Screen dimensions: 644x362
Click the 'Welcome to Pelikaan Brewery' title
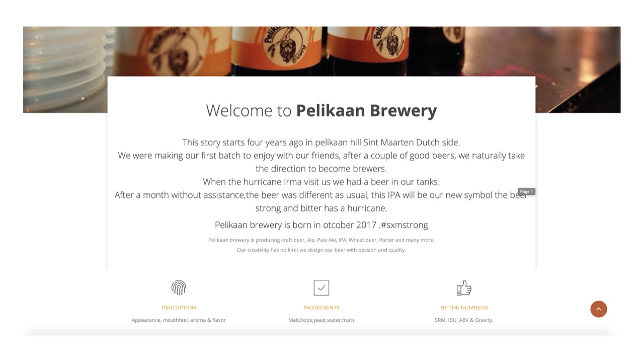point(321,111)
